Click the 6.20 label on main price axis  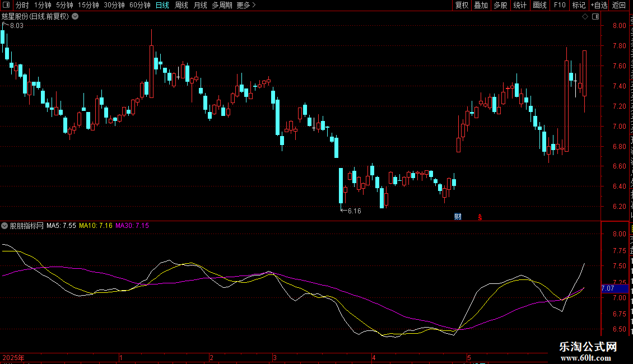tap(619, 206)
